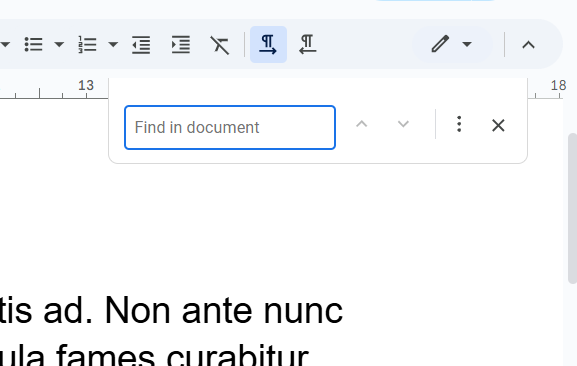The image size is (577, 366).
Task: Click the vertical scrollbar
Action: (572, 209)
